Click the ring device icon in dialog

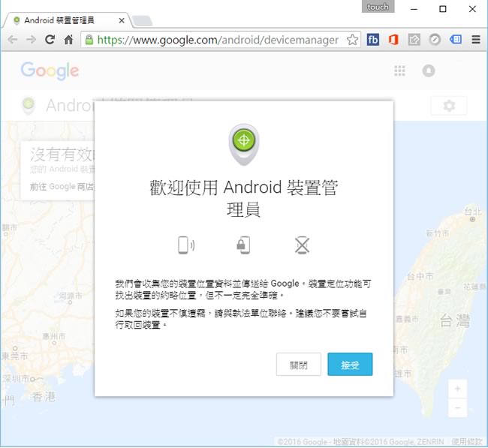click(185, 245)
